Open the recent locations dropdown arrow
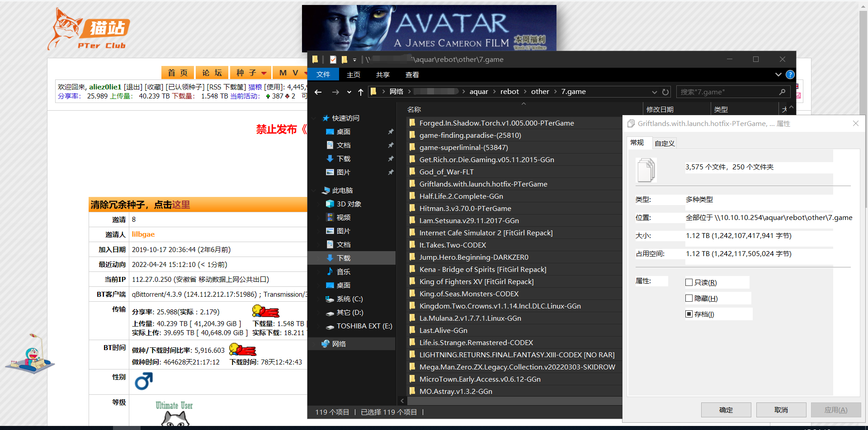This screenshot has width=868, height=430. tap(349, 92)
